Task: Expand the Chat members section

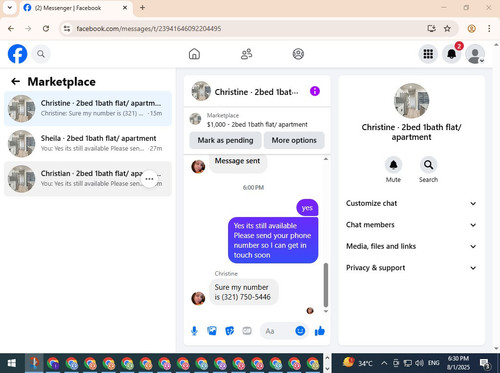Action: [x=411, y=225]
